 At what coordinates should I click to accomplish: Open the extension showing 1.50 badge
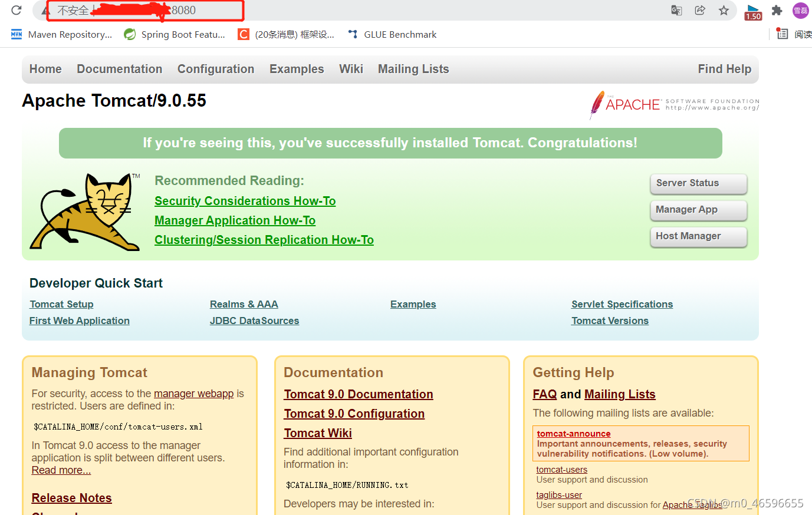point(753,12)
